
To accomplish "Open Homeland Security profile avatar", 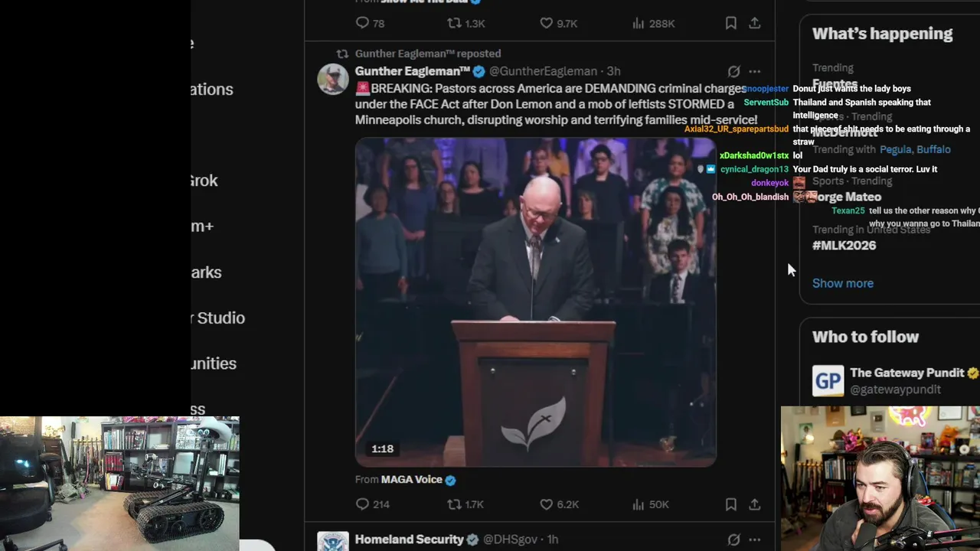I will (333, 542).
